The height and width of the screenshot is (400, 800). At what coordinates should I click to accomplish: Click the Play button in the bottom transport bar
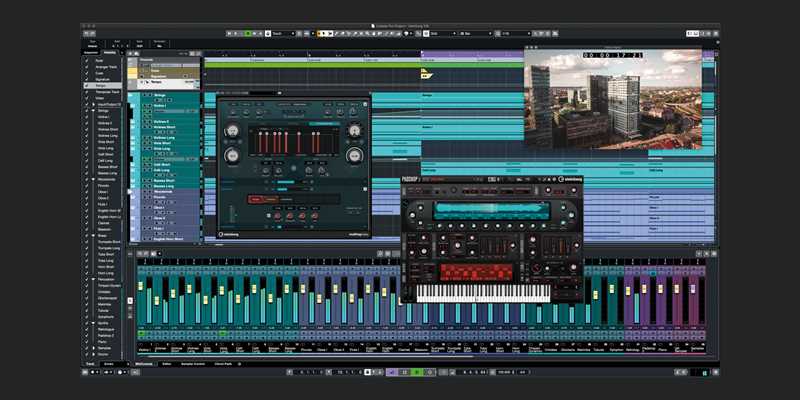pos(417,372)
